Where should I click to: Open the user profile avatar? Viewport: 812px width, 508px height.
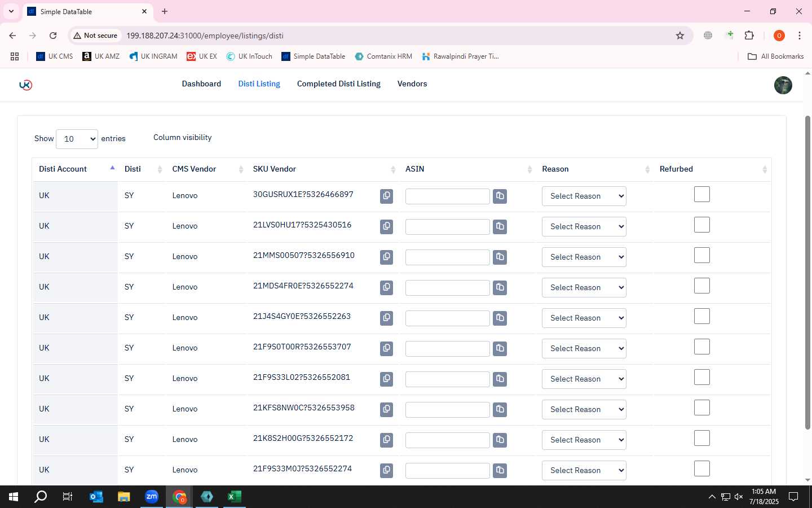coord(783,85)
